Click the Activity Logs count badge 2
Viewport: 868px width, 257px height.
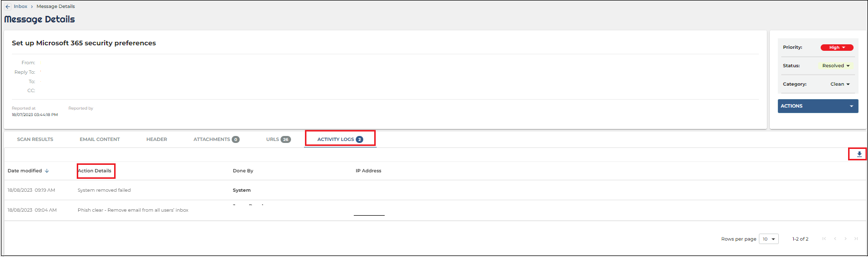359,139
